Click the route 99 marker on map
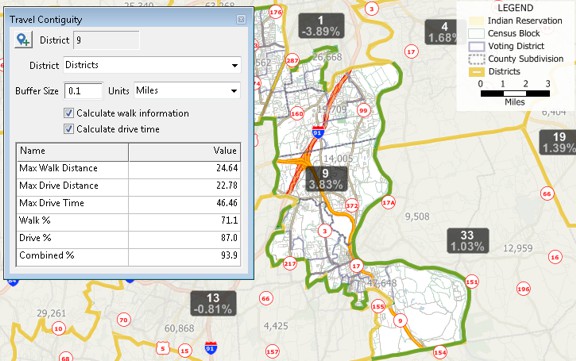Image resolution: width=576 pixels, height=361 pixels. 363,110
